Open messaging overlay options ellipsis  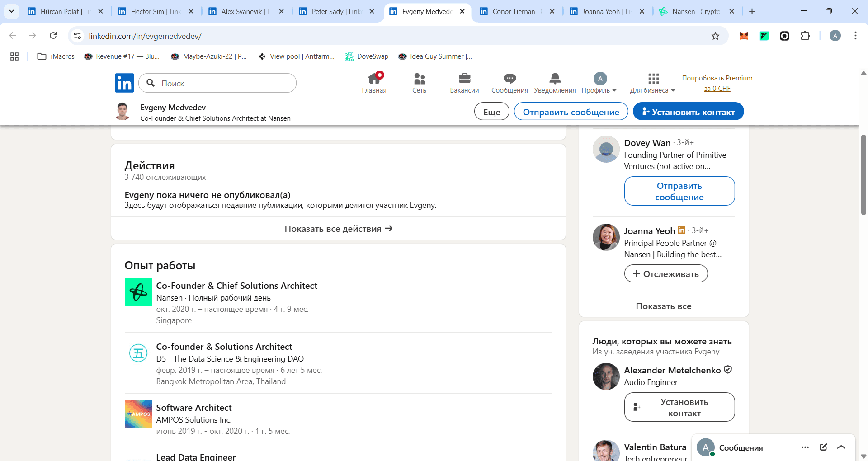[x=805, y=447]
